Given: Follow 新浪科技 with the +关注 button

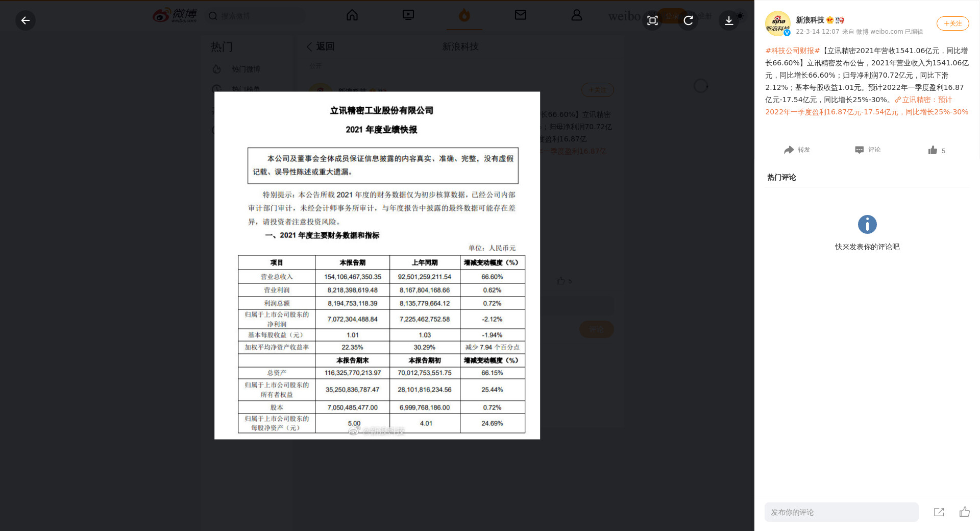Looking at the screenshot, I should [952, 23].
